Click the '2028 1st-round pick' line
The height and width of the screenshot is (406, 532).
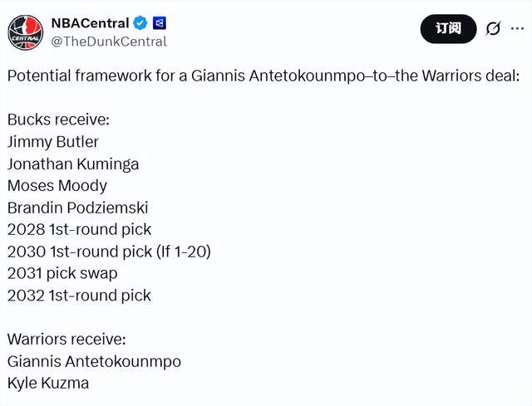pyautogui.click(x=79, y=229)
